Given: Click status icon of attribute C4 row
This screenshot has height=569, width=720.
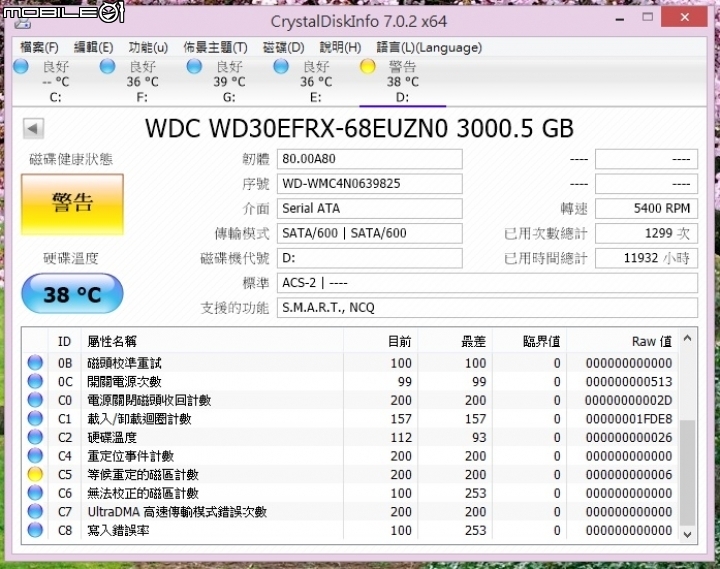Looking at the screenshot, I should click(35, 456).
